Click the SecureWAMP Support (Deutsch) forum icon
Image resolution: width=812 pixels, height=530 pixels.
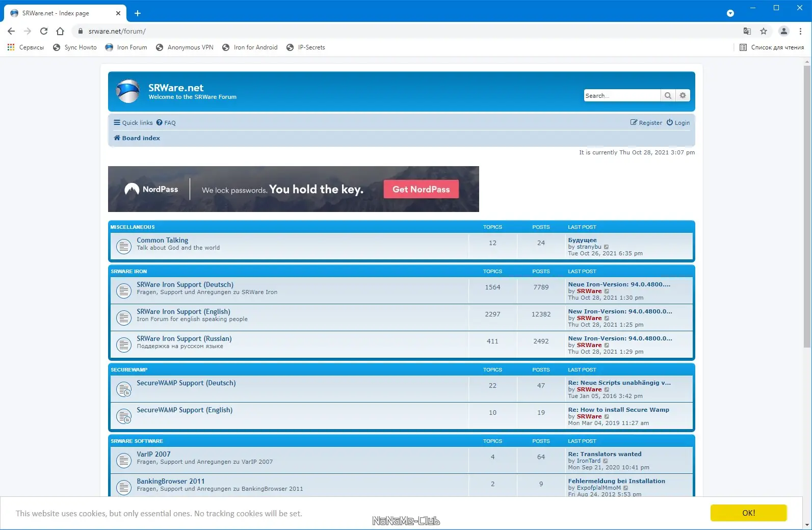tap(123, 389)
